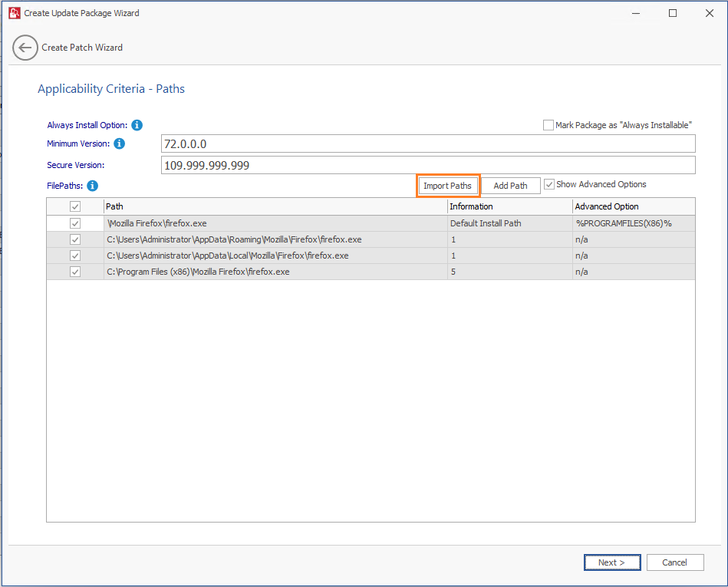The height and width of the screenshot is (587, 728).
Task: Click the Information value 5 cell
Action: [x=510, y=272]
